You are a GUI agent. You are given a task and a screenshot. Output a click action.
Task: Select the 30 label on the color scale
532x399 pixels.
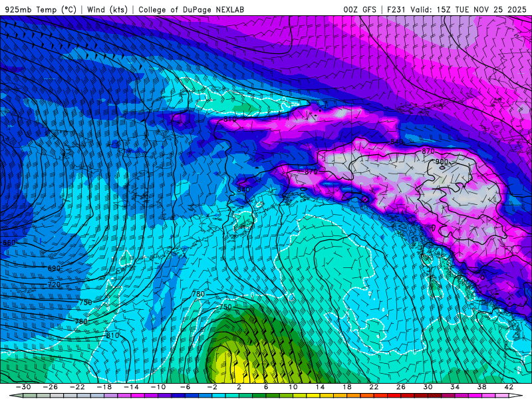click(x=428, y=387)
